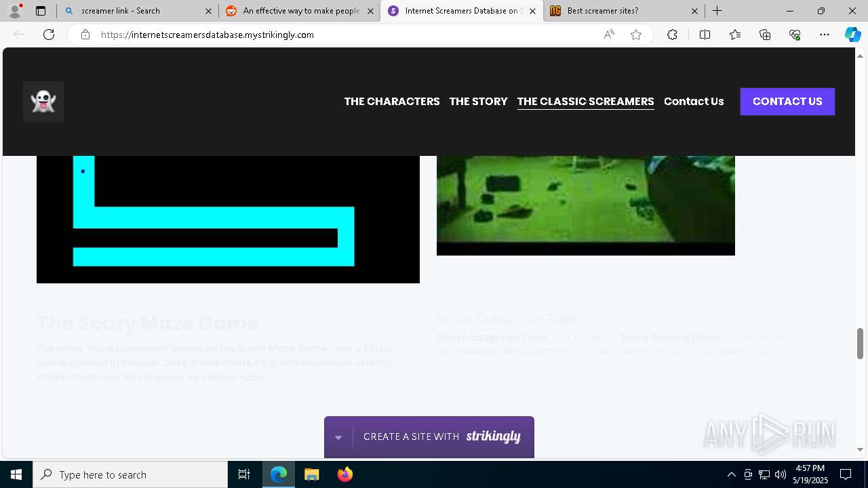
Task: Open the Extensions puzzle icon
Action: [672, 35]
